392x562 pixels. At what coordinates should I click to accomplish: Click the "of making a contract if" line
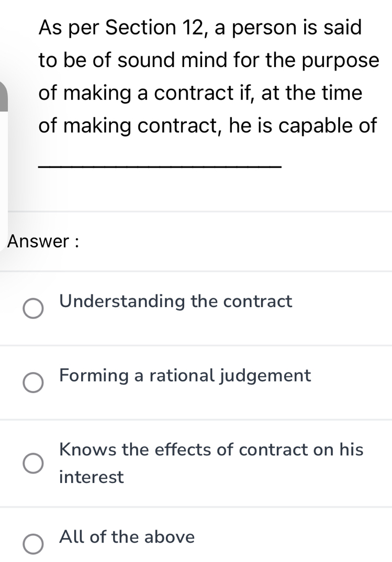point(200,93)
